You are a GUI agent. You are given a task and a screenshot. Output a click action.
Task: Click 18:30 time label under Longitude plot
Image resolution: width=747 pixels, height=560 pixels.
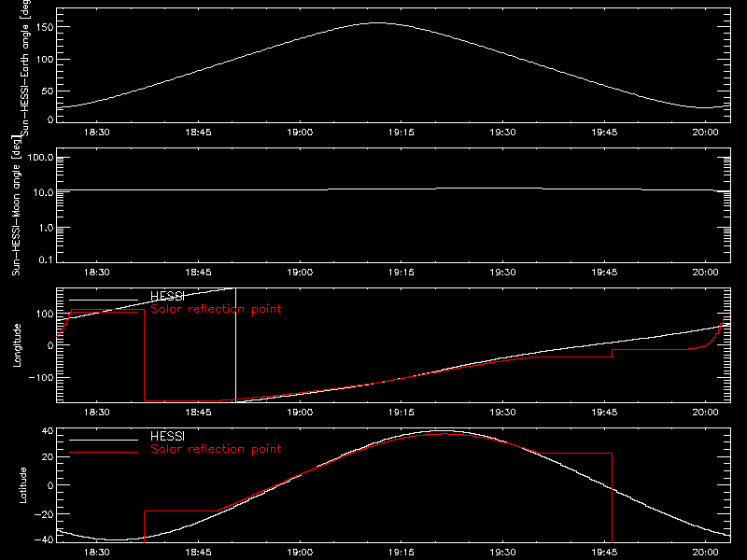point(97,413)
